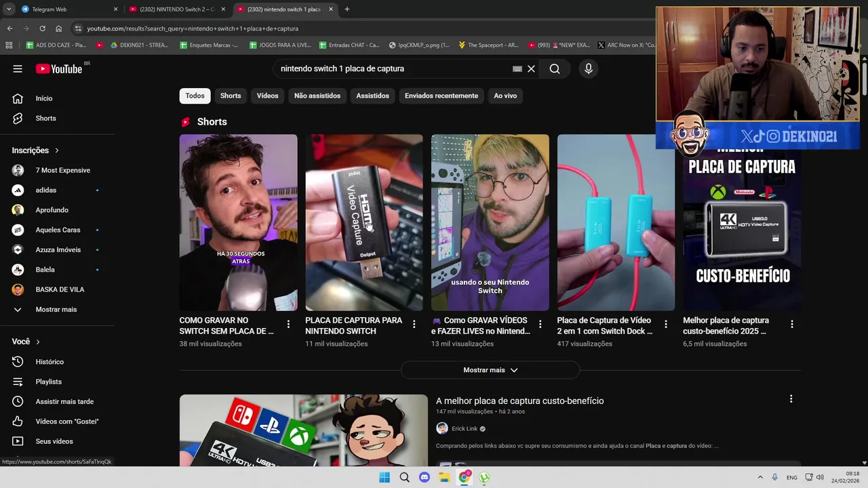Select the Shorts filter chip
Image resolution: width=868 pixels, height=488 pixels.
pos(231,96)
